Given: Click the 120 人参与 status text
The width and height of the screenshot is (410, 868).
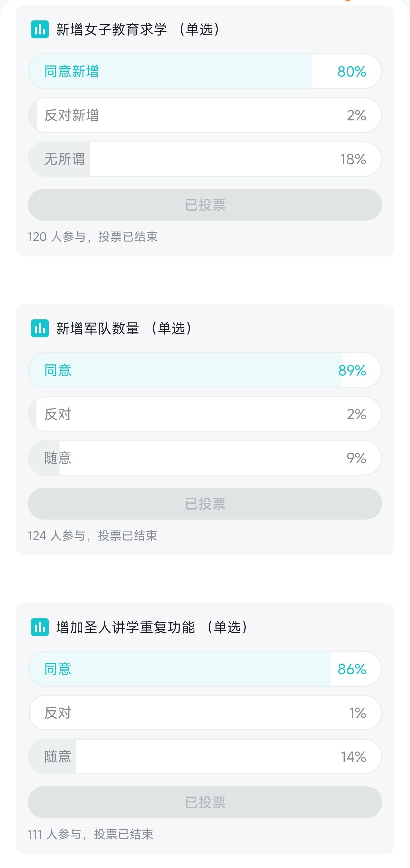Looking at the screenshot, I should pyautogui.click(x=93, y=237).
